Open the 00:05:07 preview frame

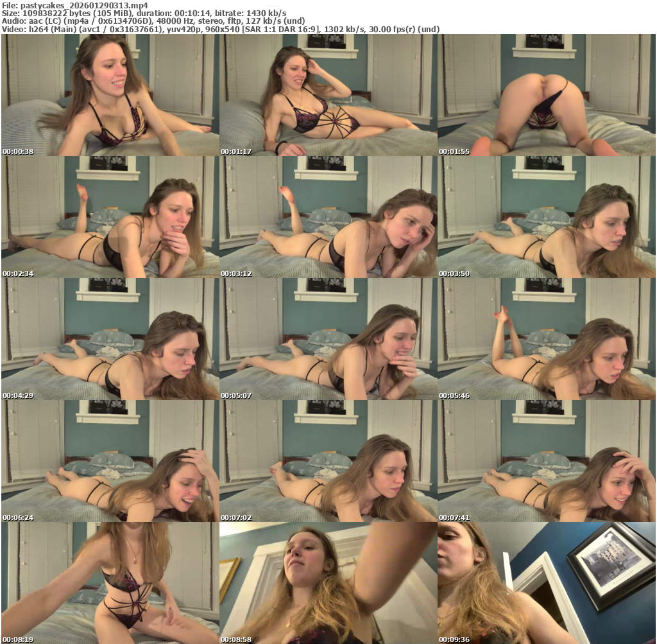pos(328,339)
